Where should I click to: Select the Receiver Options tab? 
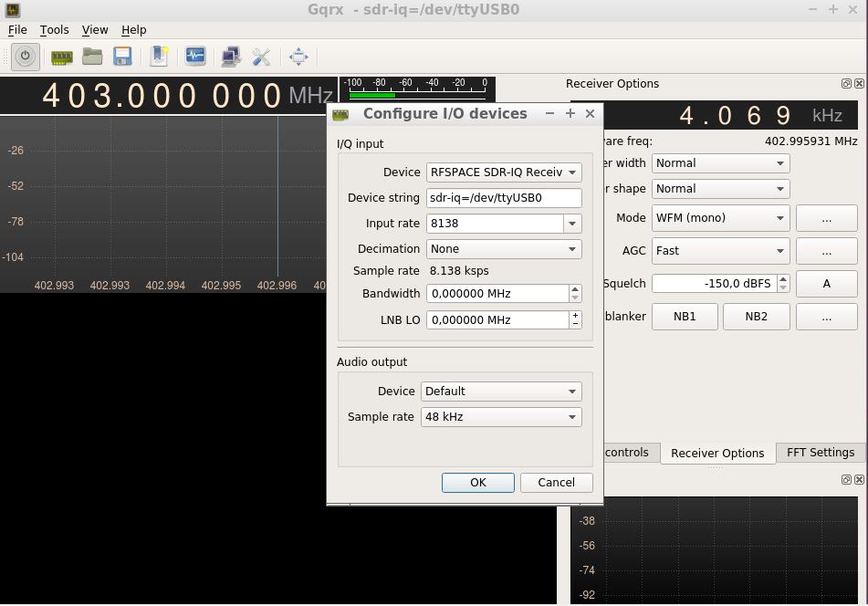click(717, 454)
